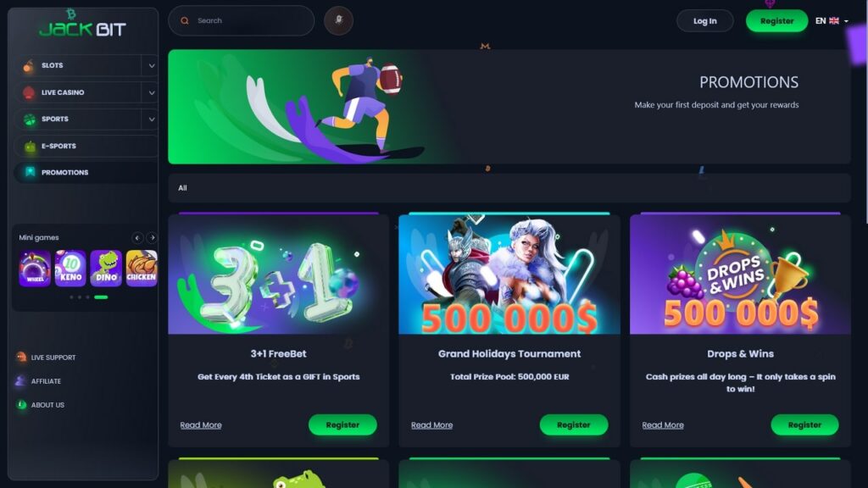Click the JackBit logo
Image resolution: width=868 pixels, height=488 pixels.
pyautogui.click(x=82, y=26)
